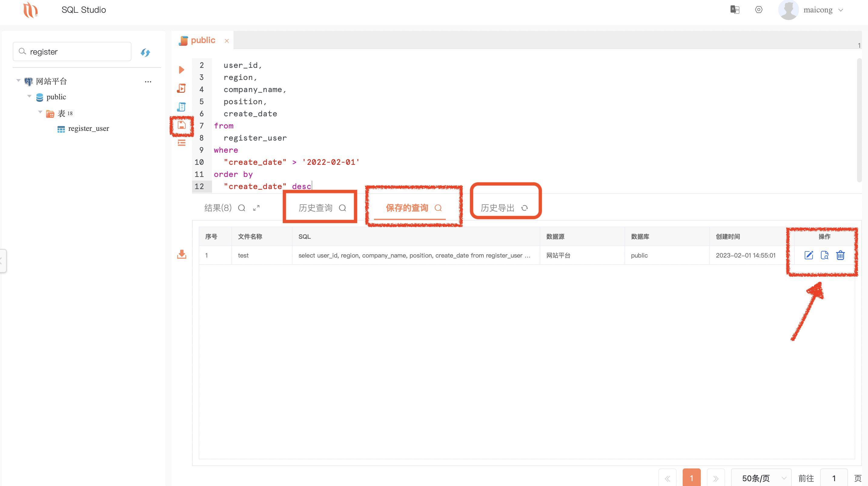This screenshot has width=868, height=486.
Task: Open the 结果(8) results tab
Action: coord(218,208)
